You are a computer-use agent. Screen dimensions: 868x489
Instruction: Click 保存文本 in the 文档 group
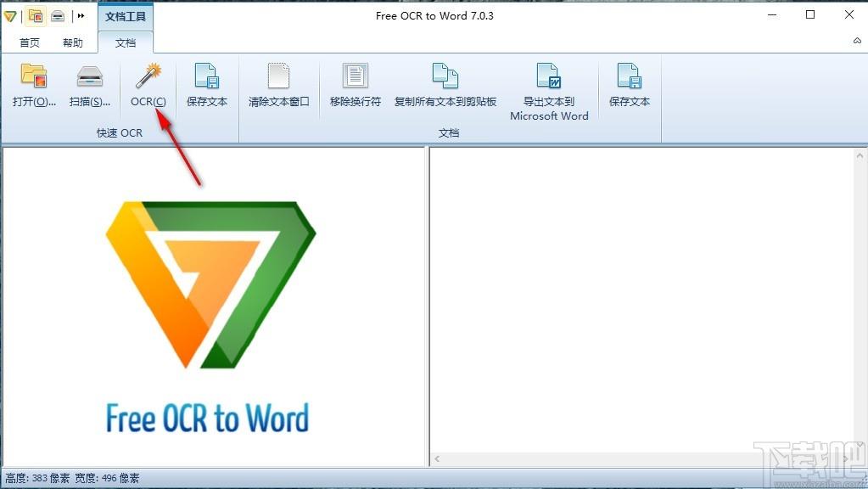630,86
